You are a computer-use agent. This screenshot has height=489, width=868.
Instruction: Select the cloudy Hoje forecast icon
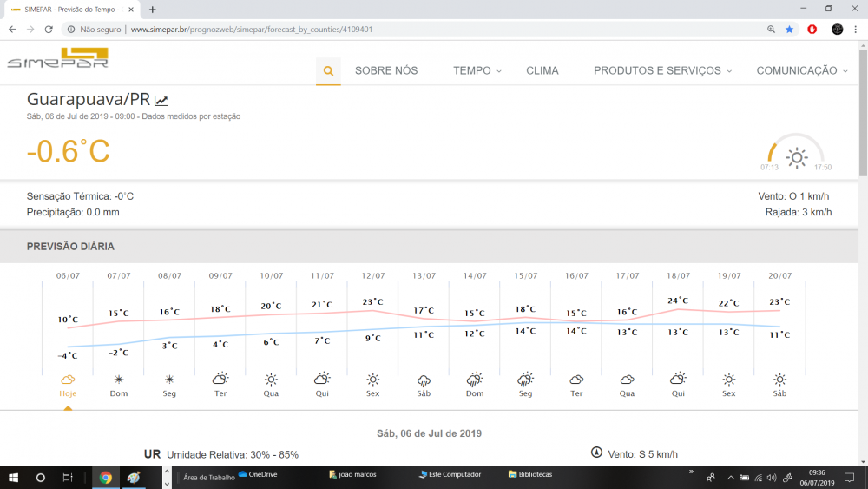(x=68, y=380)
